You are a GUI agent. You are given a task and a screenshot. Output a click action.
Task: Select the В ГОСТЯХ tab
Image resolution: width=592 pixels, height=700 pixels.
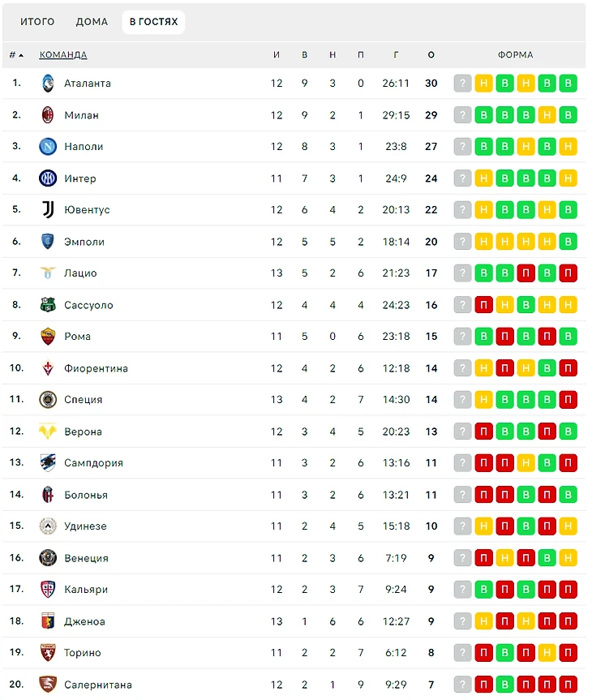[x=153, y=22]
